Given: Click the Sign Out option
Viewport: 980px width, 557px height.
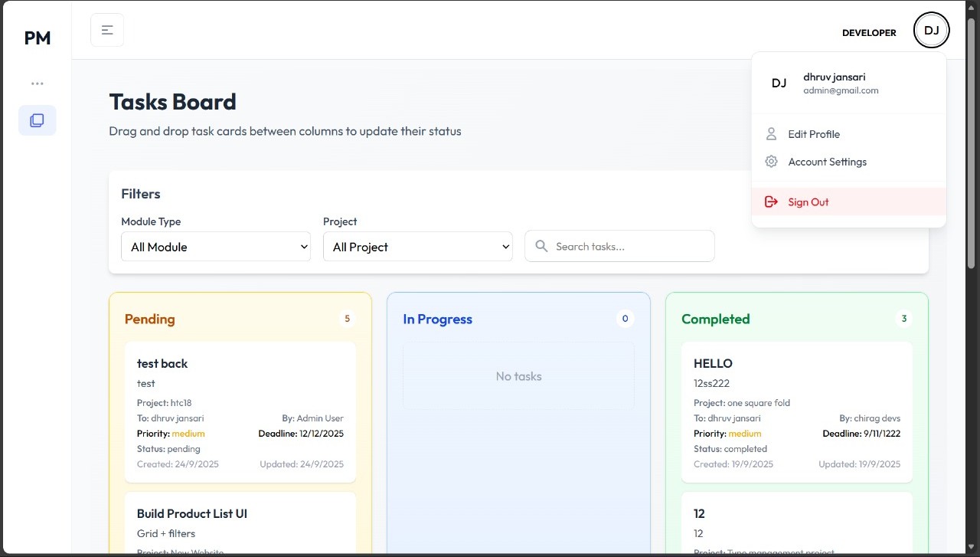Looking at the screenshot, I should [808, 202].
